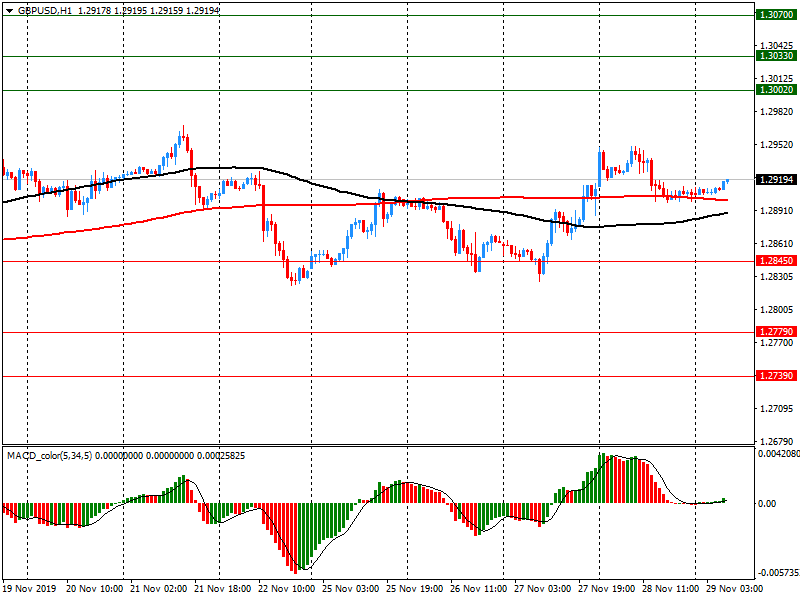Click the 1.27790 red level label
Screen dimensions: 800x600
[x=775, y=331]
